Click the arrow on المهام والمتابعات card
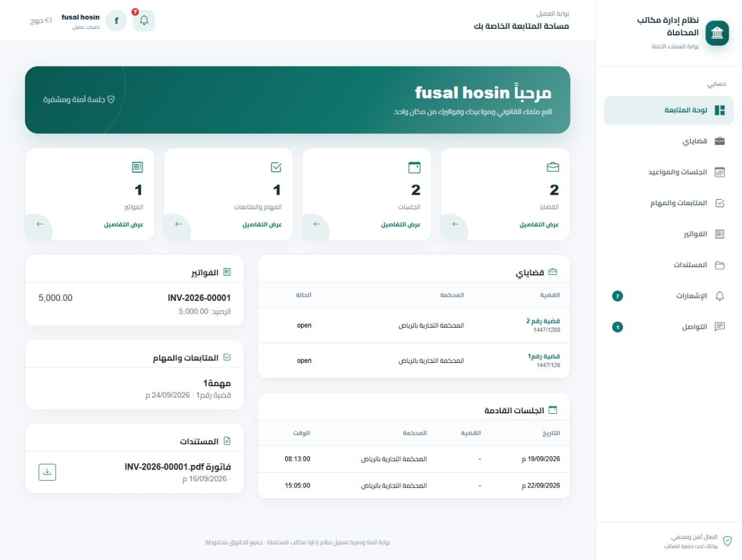This screenshot has height=560, width=742. tap(178, 224)
